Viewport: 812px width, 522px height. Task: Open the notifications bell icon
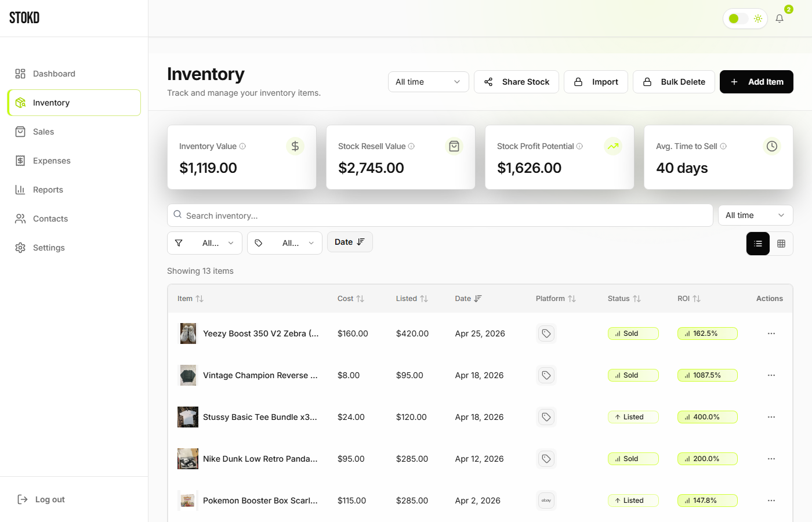[x=780, y=19]
